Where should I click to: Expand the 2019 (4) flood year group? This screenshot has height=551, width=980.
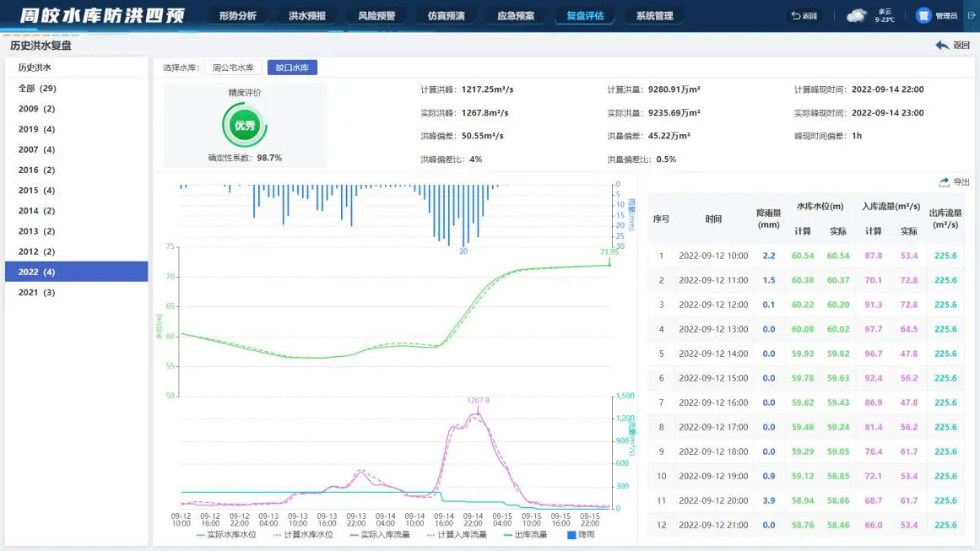(36, 129)
